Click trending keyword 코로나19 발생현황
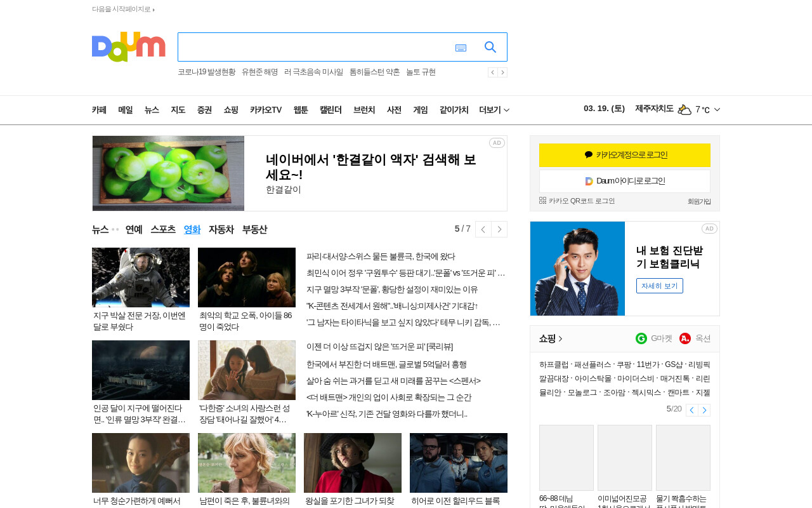The image size is (812, 508). coord(206,72)
